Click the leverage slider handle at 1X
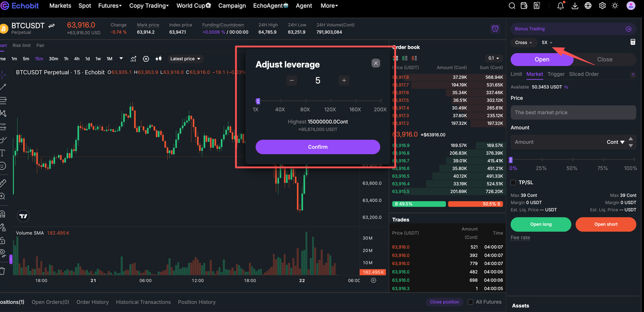 [x=258, y=101]
